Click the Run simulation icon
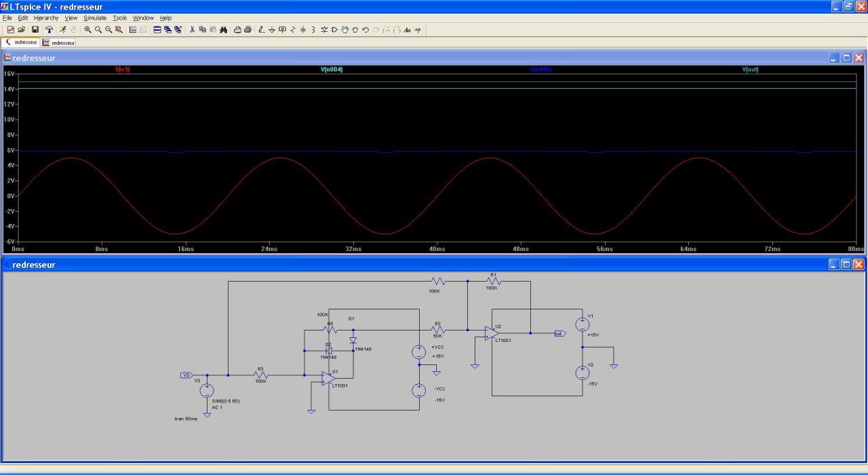The height and width of the screenshot is (475, 868). [x=62, y=30]
